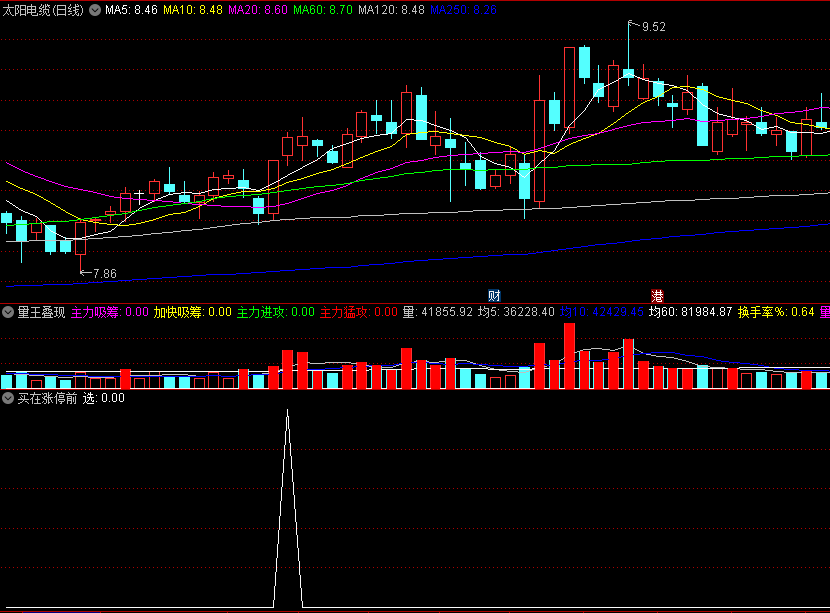This screenshot has width=830, height=613.
Task: Click the MA5: 8.46 label
Action: (131, 10)
